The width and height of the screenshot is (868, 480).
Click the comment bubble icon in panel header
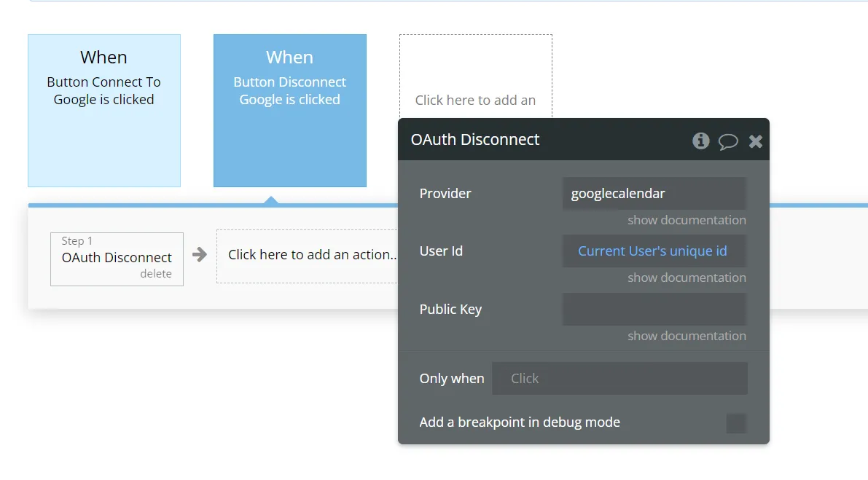click(728, 141)
